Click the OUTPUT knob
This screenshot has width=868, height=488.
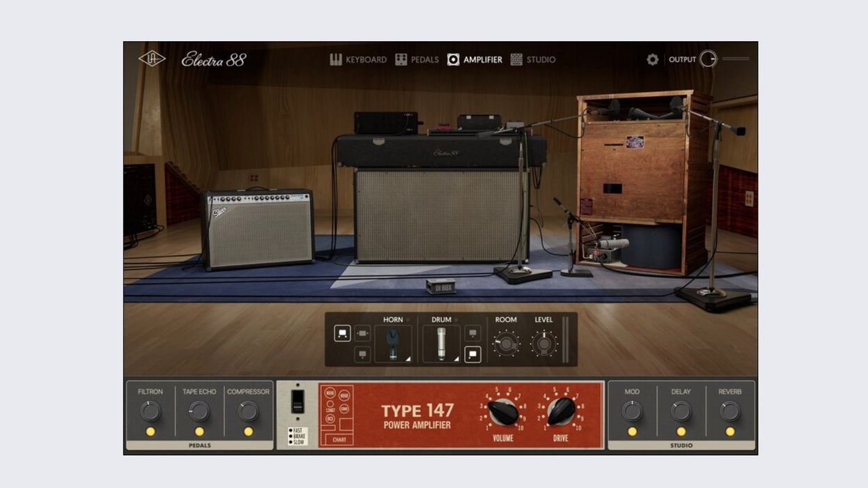[708, 59]
